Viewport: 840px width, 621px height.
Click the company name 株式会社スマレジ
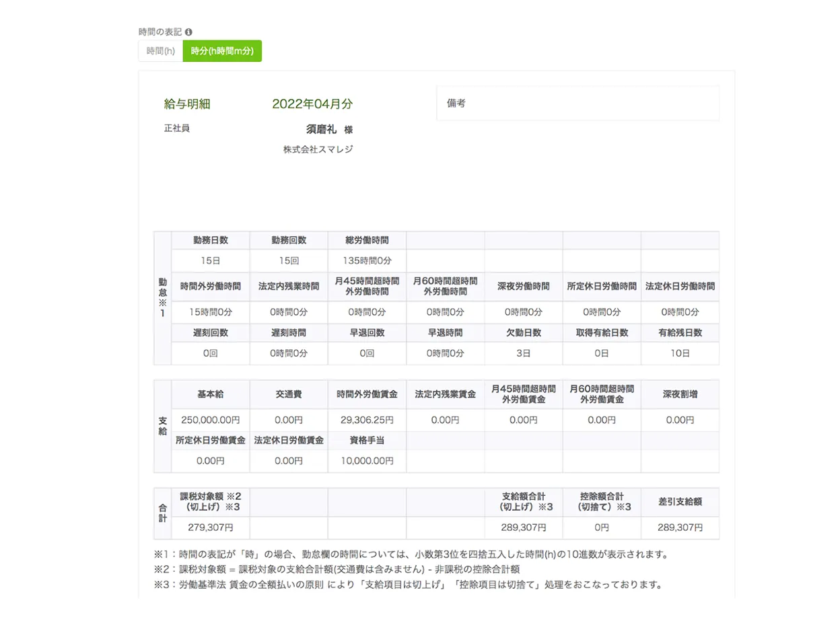pyautogui.click(x=318, y=149)
